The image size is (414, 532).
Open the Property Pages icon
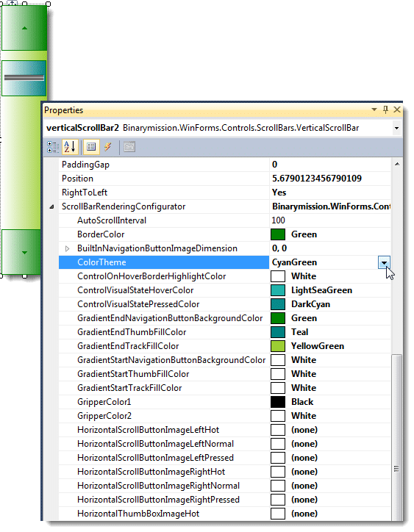pyautogui.click(x=129, y=147)
